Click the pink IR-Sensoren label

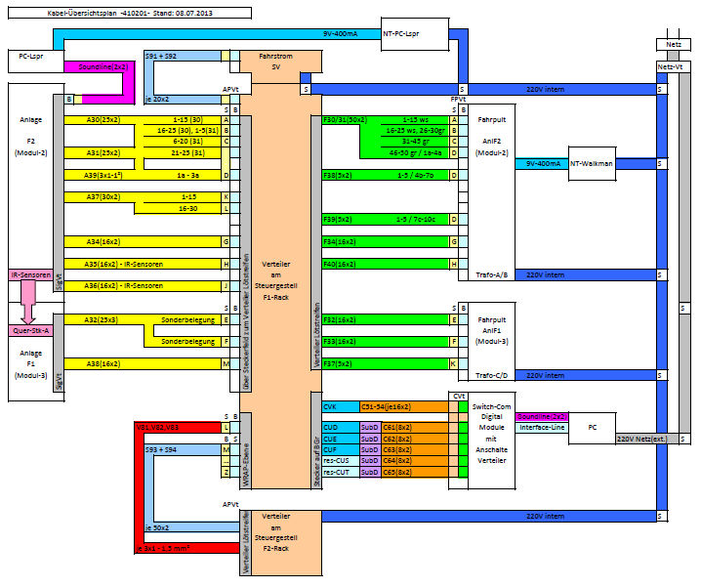click(x=30, y=275)
